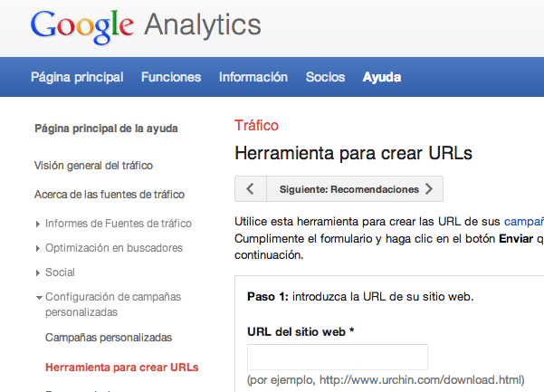
Task: Open Campañas personalizadas in sidebar
Action: (108, 338)
